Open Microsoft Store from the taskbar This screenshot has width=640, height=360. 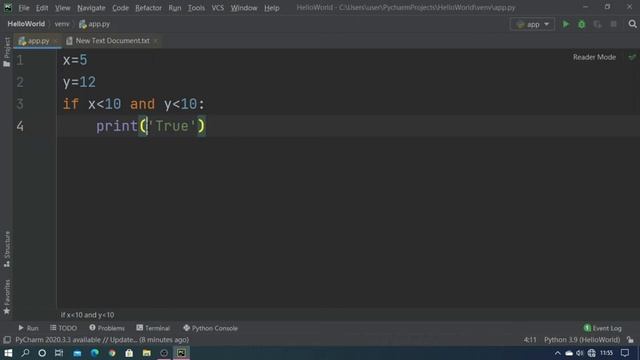pos(129,353)
